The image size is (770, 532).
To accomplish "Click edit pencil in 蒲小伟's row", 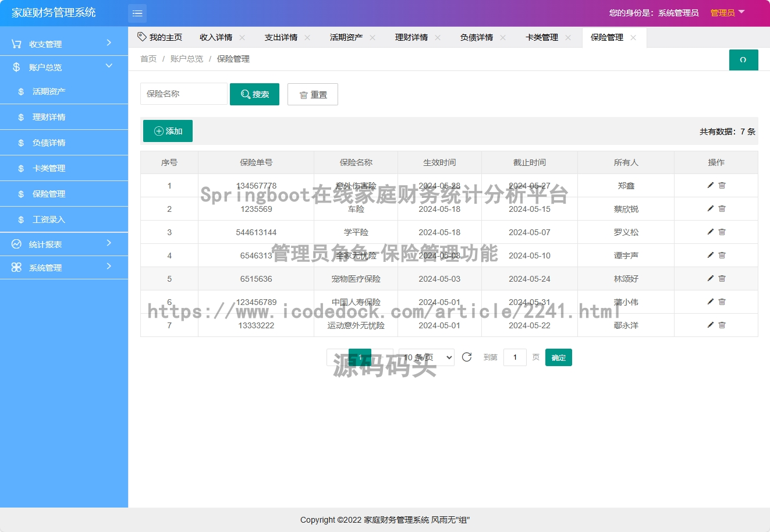I will (x=711, y=302).
